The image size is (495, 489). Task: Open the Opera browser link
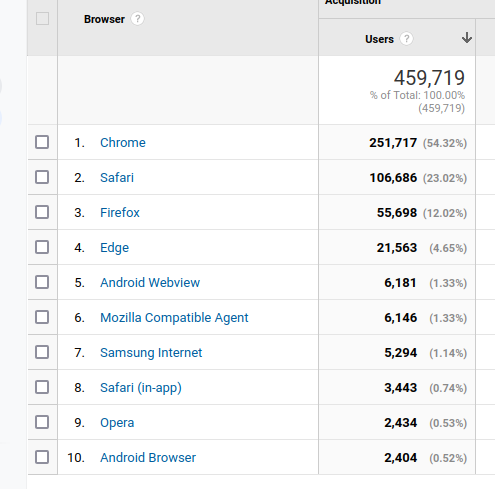click(117, 423)
